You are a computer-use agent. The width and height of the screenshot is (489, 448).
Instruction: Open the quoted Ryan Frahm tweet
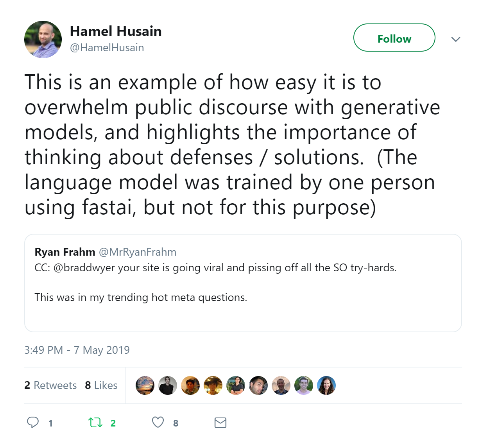point(242,297)
